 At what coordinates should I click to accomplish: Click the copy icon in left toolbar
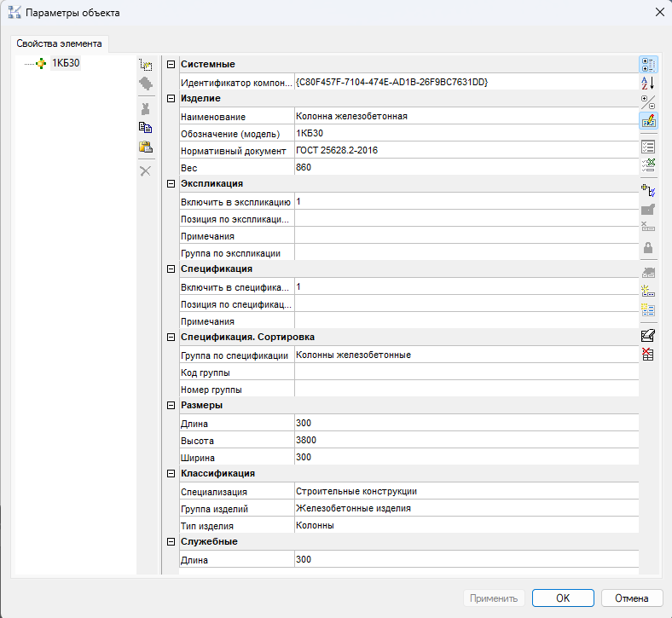pyautogui.click(x=145, y=127)
